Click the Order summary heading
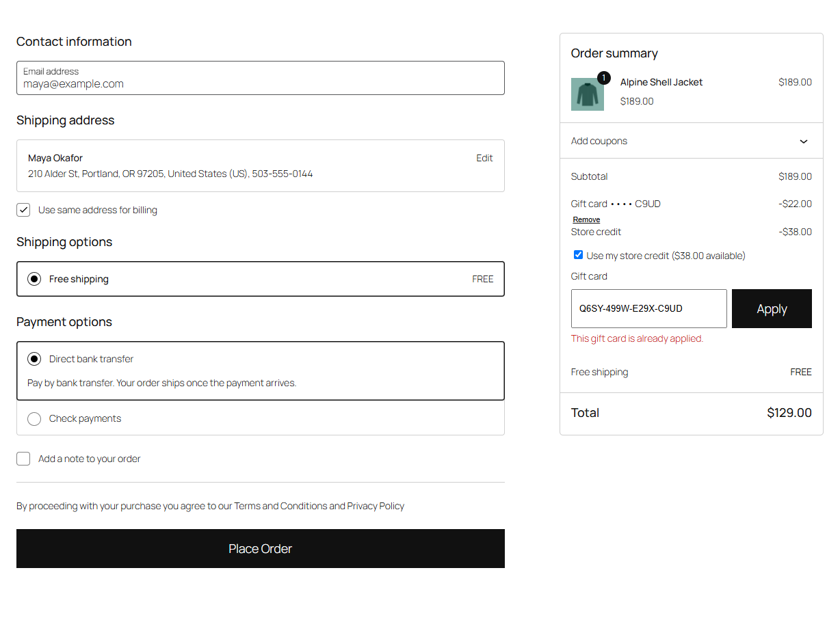Image resolution: width=840 pixels, height=620 pixels. pyautogui.click(x=614, y=53)
